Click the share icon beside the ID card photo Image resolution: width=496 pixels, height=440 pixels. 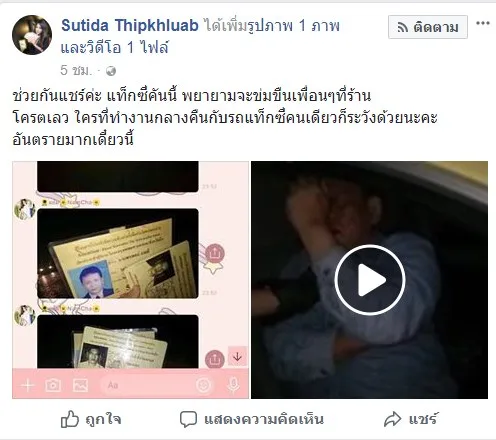coord(215,254)
